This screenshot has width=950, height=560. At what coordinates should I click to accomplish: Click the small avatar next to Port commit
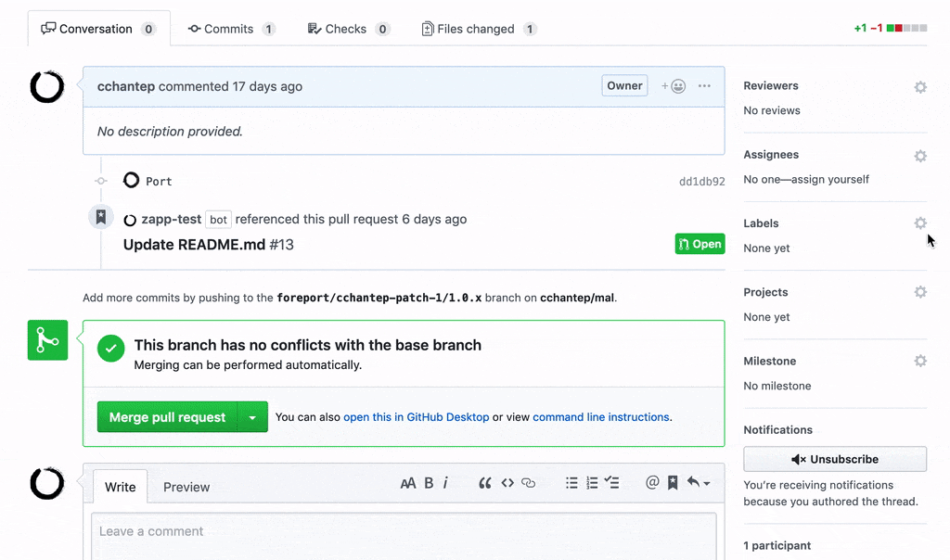(131, 181)
